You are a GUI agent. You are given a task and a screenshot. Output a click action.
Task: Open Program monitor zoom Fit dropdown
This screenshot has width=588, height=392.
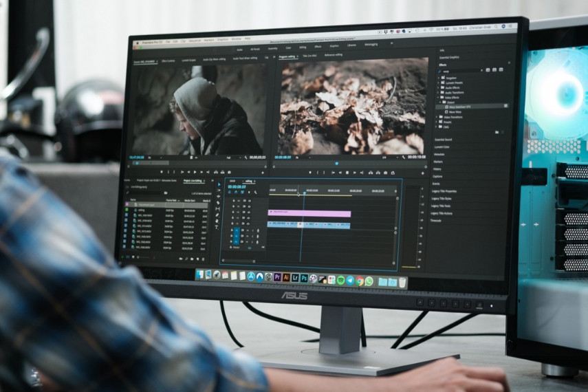pyautogui.click(x=303, y=157)
